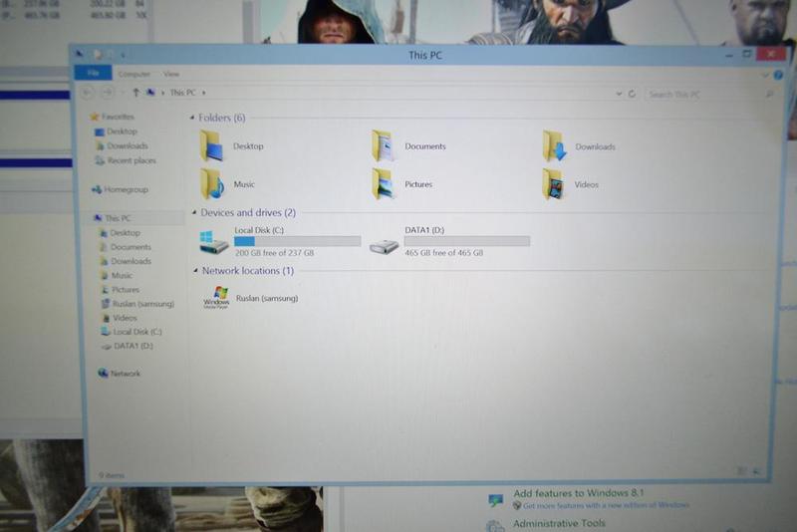Open the Music folder icon

point(211,184)
